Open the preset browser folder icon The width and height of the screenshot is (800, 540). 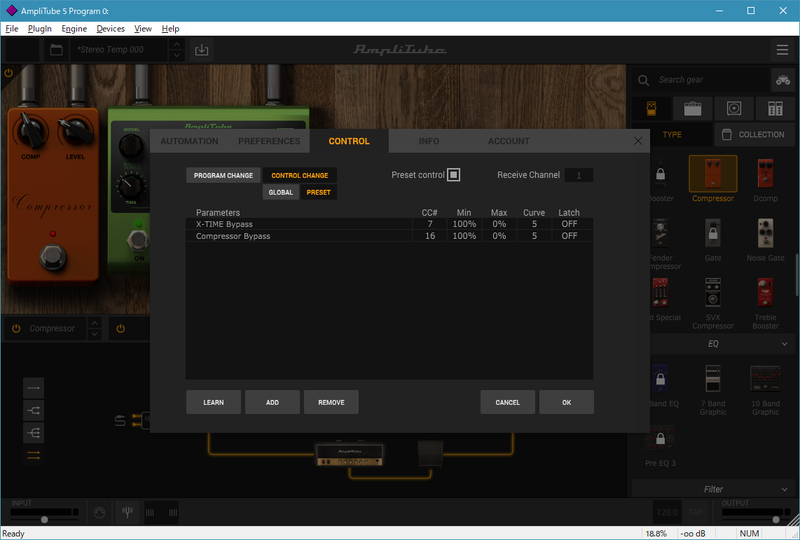click(56, 50)
